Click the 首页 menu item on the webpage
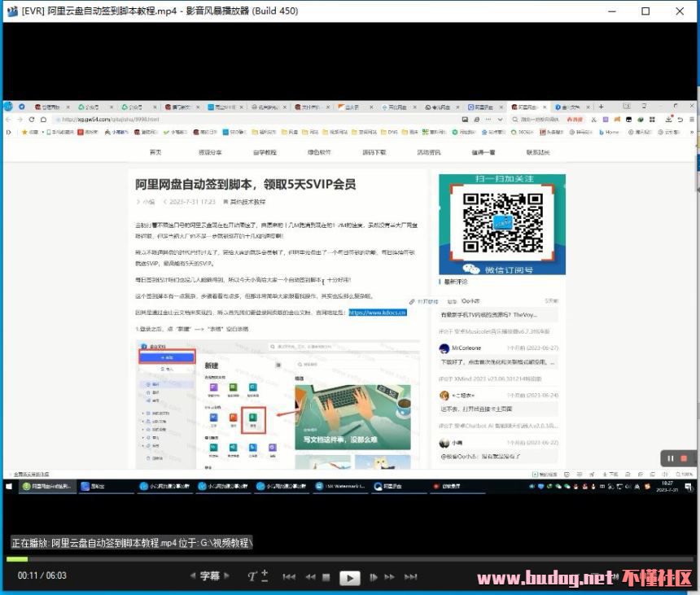700x595 pixels. (x=155, y=152)
